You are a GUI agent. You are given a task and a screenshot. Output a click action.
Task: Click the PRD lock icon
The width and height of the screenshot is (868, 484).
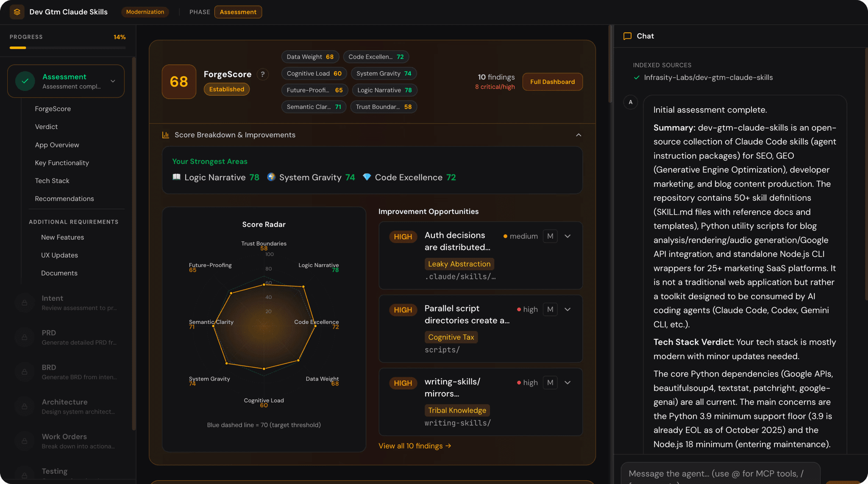click(25, 337)
